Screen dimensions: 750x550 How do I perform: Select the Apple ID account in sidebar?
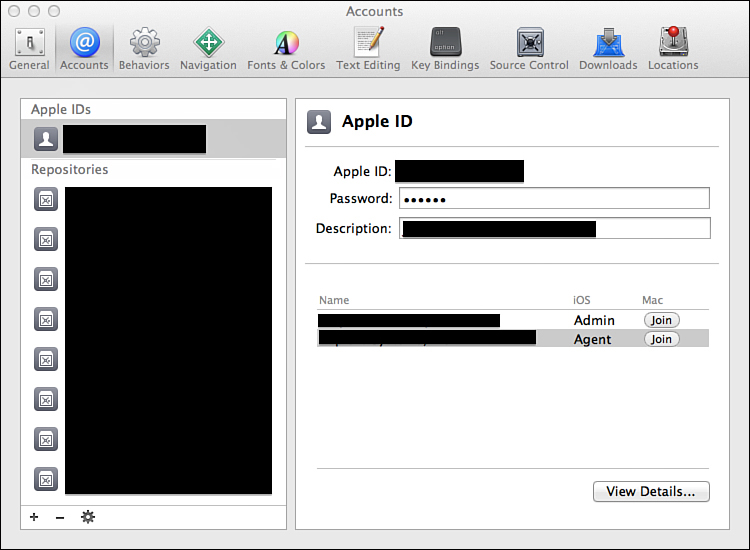(x=154, y=139)
